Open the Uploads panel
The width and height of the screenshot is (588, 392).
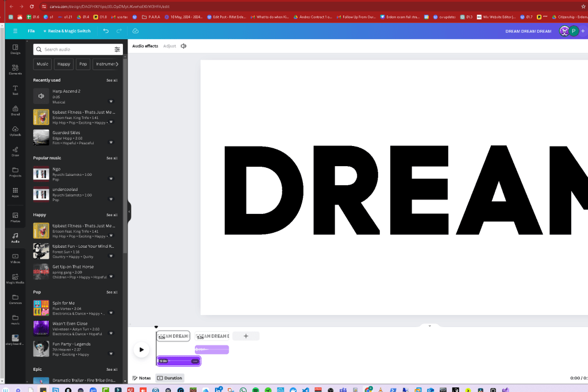(15, 131)
